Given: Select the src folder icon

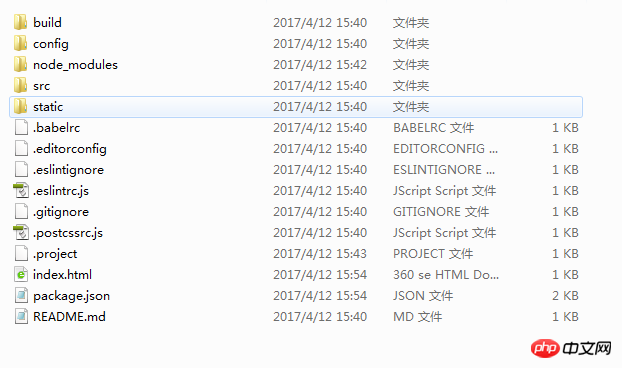Looking at the screenshot, I should [21, 85].
